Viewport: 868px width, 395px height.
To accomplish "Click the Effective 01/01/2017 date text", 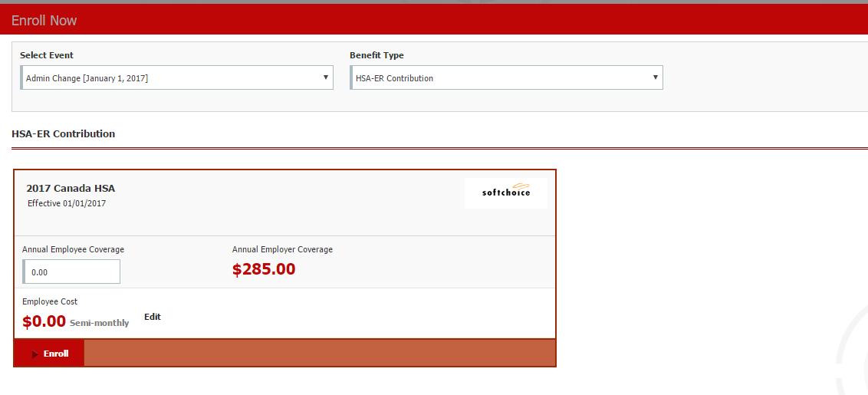I will click(x=67, y=204).
